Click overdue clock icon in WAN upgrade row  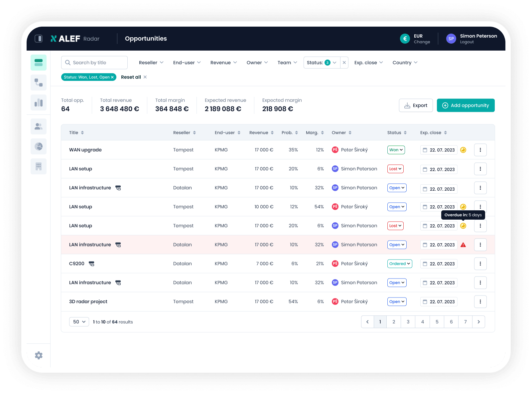[463, 150]
